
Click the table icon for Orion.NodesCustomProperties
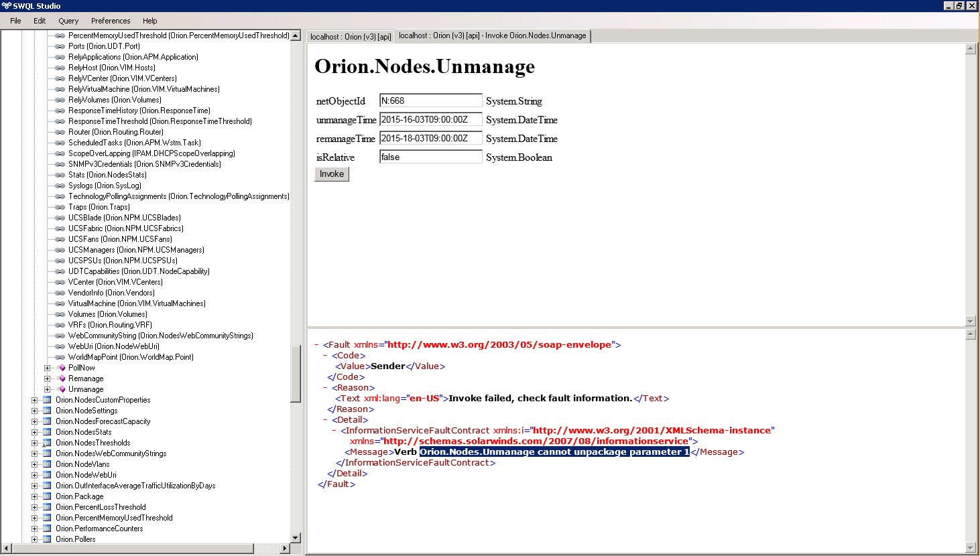tap(47, 400)
